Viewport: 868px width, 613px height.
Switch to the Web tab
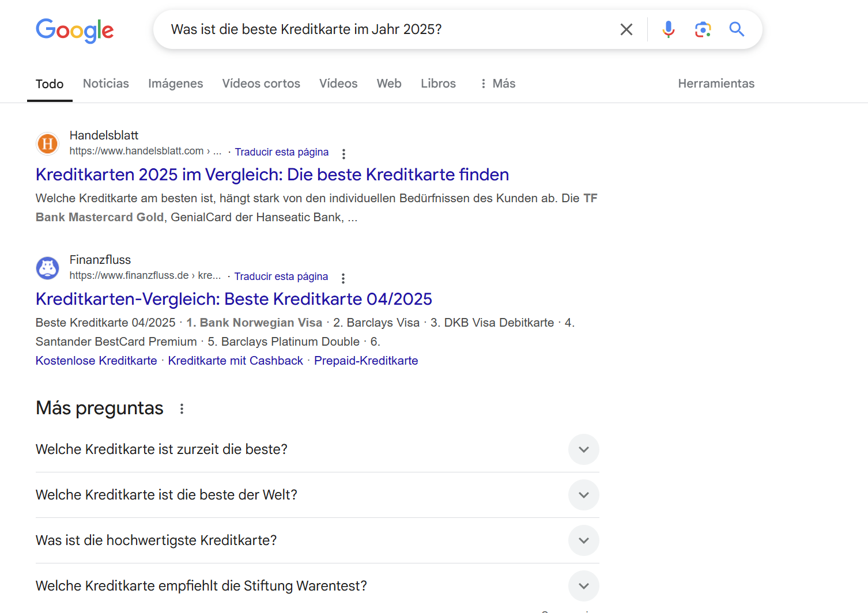(389, 84)
